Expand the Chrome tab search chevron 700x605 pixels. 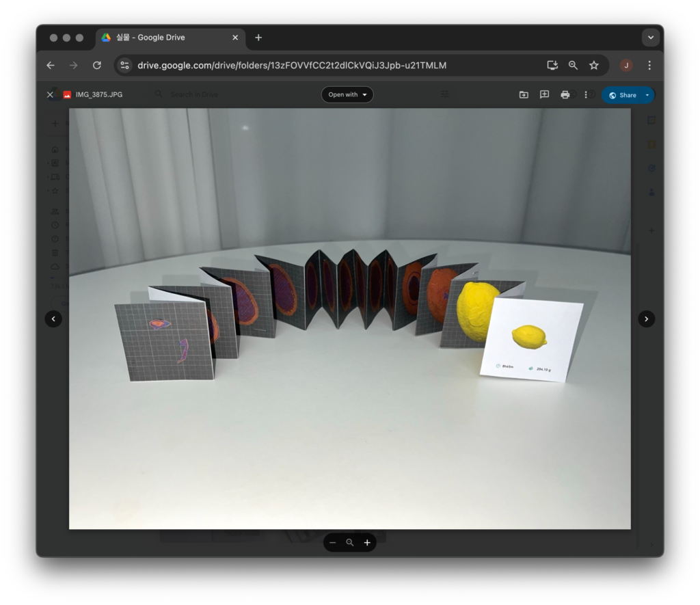(650, 38)
